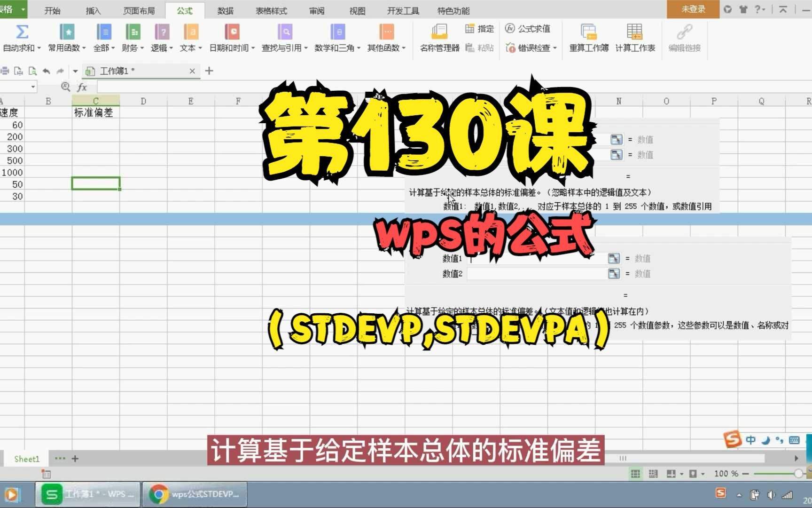Image resolution: width=812 pixels, height=508 pixels.
Task: Click the 自动求和 sigma icon
Action: pos(22,32)
